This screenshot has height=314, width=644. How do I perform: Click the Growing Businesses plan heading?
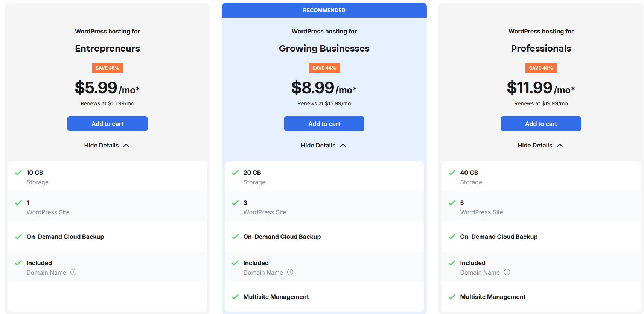tap(324, 49)
